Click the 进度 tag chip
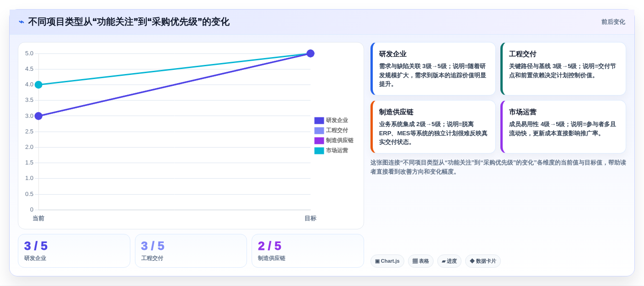The image size is (644, 286). 449,261
